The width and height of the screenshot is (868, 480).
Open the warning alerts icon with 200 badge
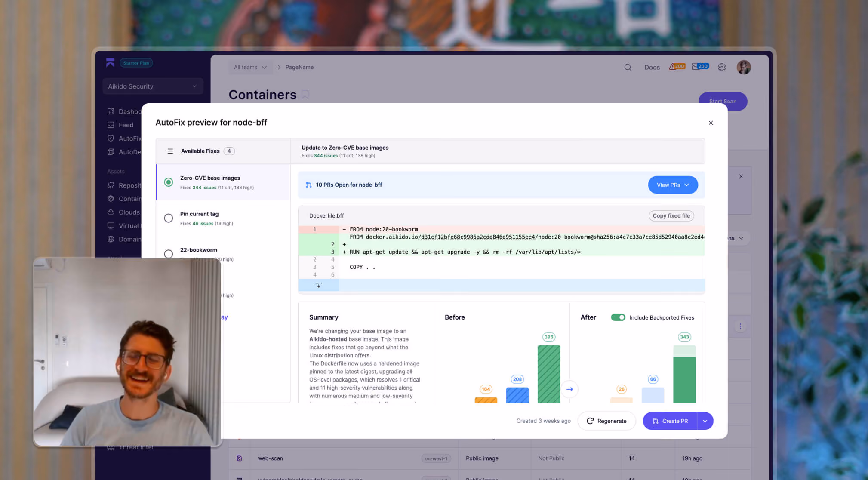click(677, 67)
